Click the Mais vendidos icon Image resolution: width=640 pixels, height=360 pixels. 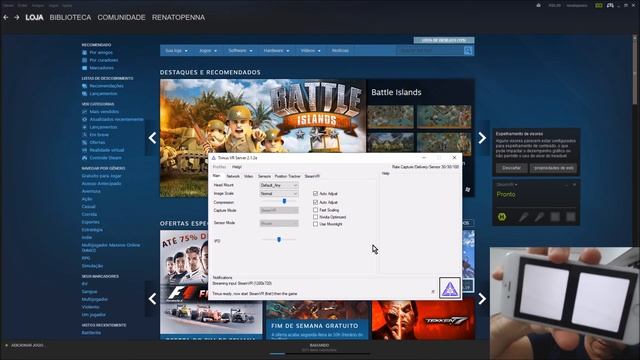coord(84,111)
